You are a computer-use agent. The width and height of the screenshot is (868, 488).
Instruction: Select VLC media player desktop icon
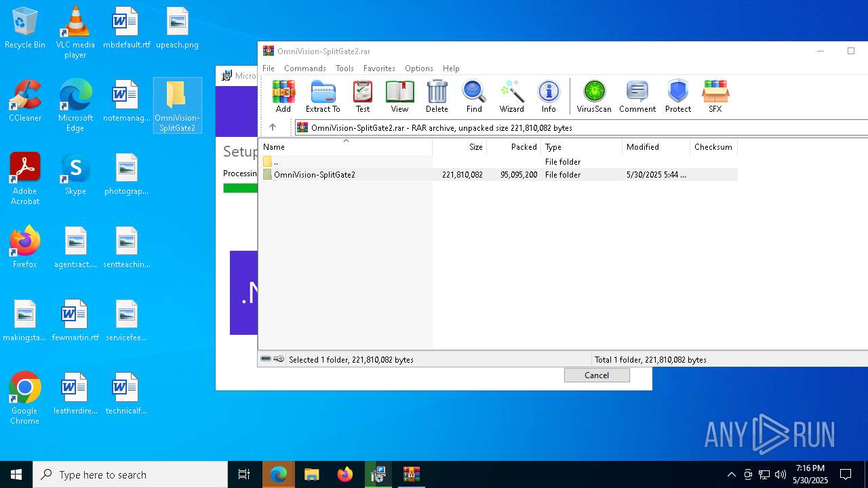click(75, 33)
